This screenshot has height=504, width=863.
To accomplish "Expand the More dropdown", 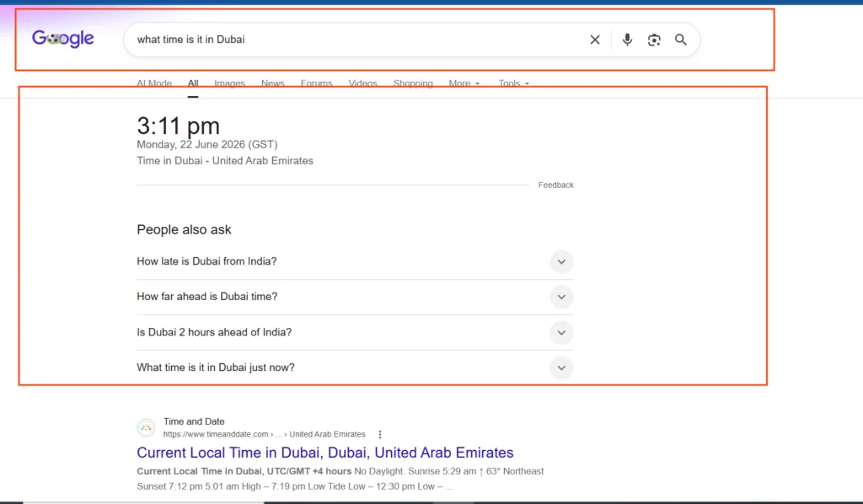I will coord(464,83).
